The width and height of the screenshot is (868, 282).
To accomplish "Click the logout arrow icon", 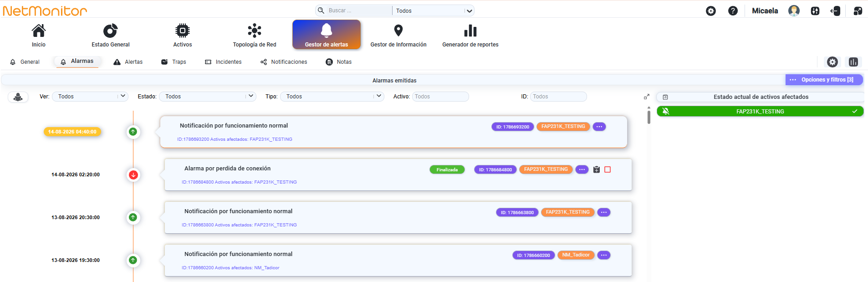I will (836, 11).
